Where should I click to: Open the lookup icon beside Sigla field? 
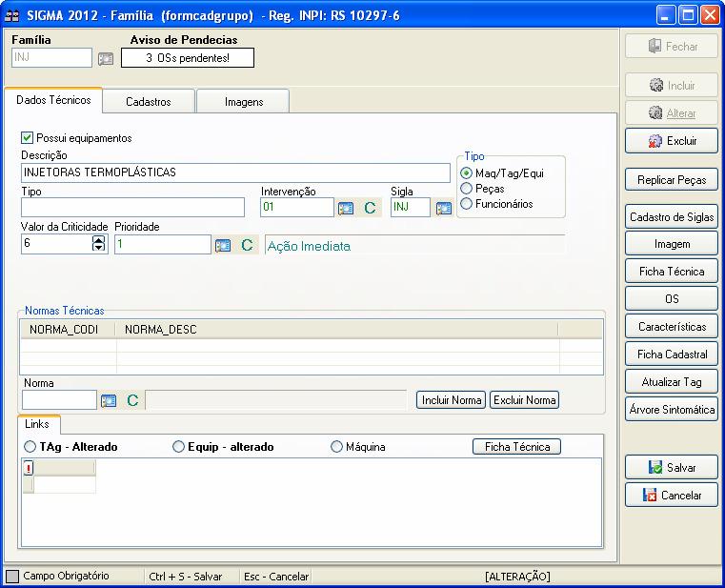tap(444, 208)
